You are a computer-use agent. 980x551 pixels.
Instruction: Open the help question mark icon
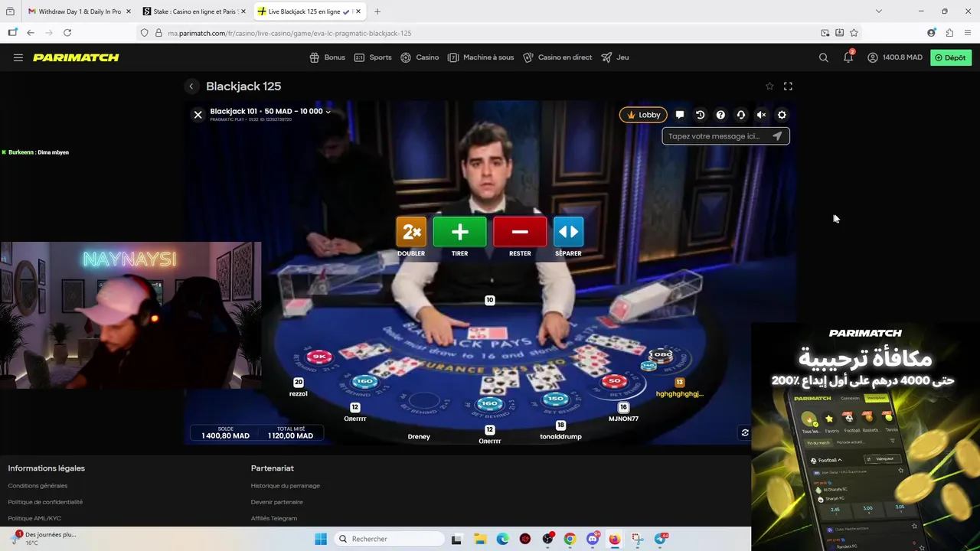[720, 115]
